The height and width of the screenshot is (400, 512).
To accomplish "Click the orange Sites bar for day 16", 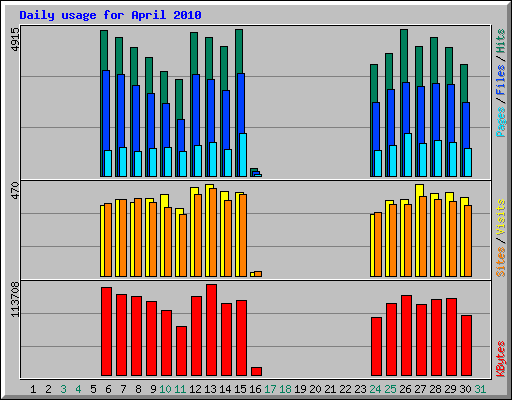I will 258,274.
